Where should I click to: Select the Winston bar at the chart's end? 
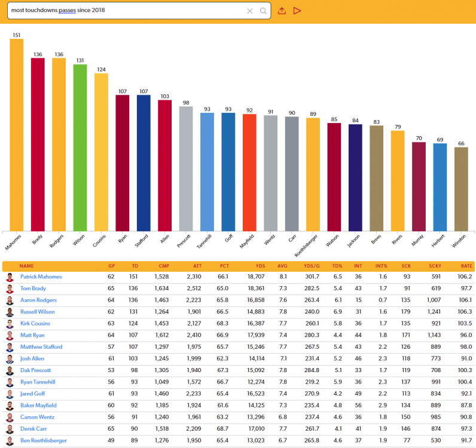click(461, 189)
